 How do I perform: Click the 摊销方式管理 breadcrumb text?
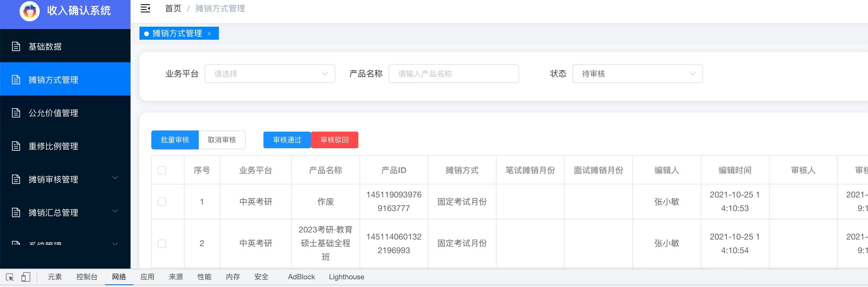click(x=220, y=8)
